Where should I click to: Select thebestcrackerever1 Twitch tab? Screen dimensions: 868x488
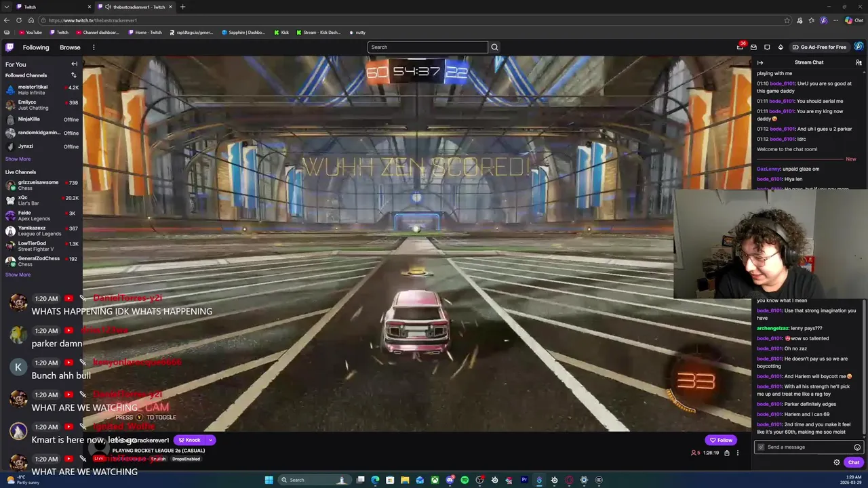click(134, 7)
